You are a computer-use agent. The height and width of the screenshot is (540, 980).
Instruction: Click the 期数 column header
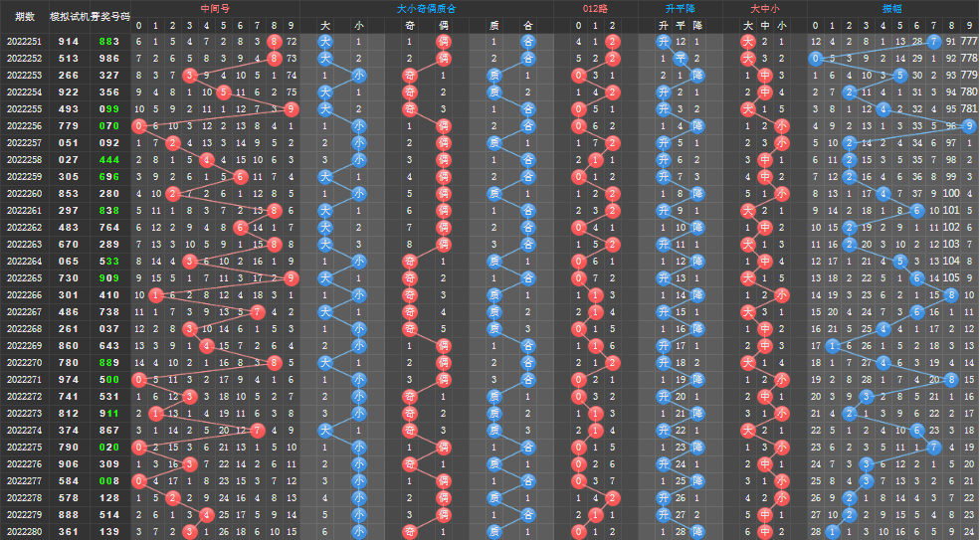(x=24, y=17)
